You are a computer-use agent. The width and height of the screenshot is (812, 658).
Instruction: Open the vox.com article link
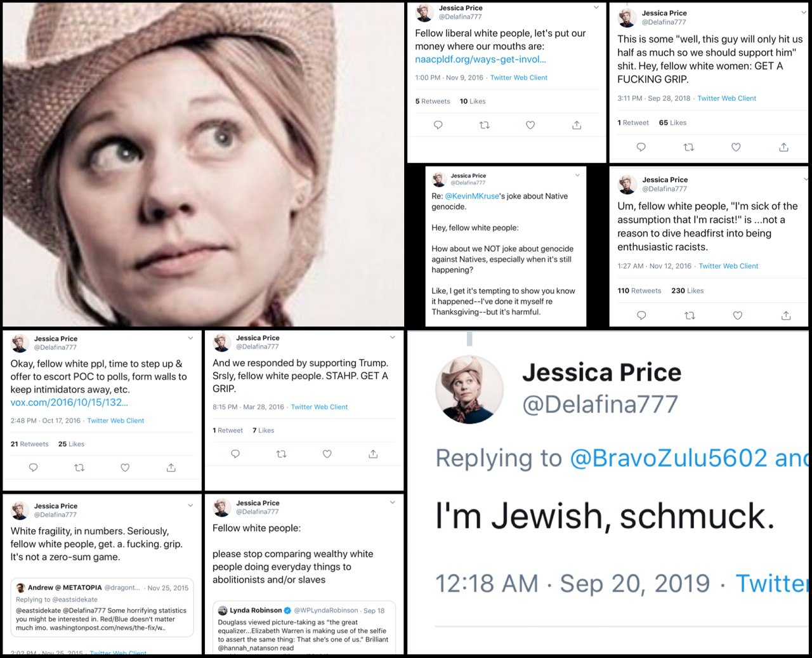pos(69,402)
